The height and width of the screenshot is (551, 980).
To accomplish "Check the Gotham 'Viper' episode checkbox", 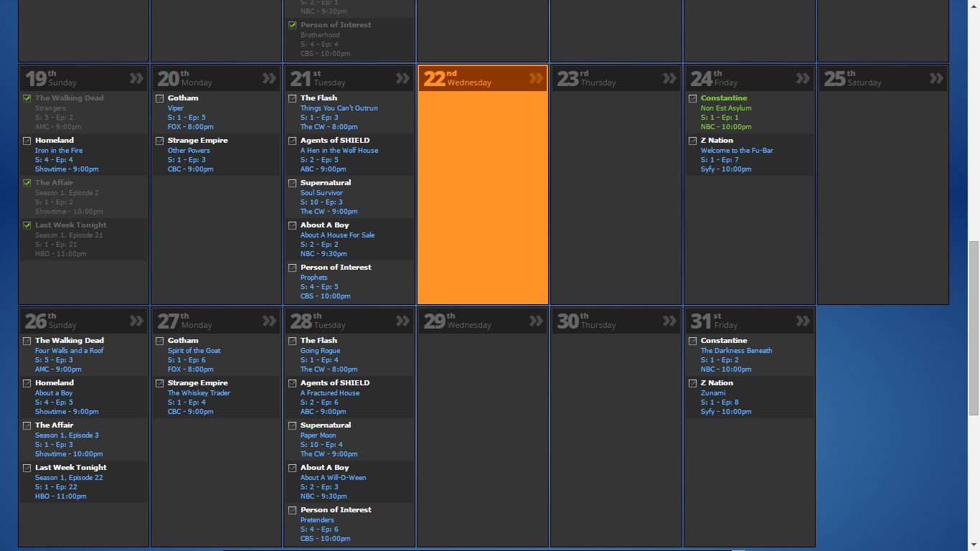I will pyautogui.click(x=160, y=98).
